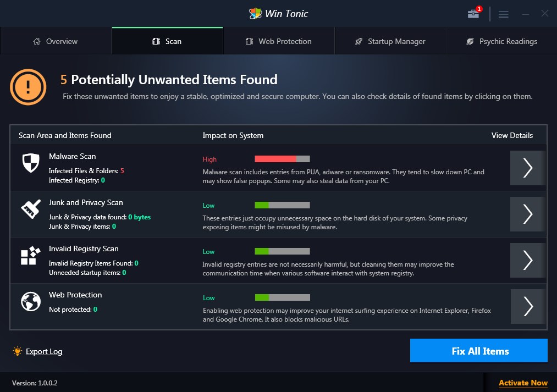The image size is (557, 392).
Task: Expand Malware Scan details with the arrow
Action: pyautogui.click(x=527, y=168)
